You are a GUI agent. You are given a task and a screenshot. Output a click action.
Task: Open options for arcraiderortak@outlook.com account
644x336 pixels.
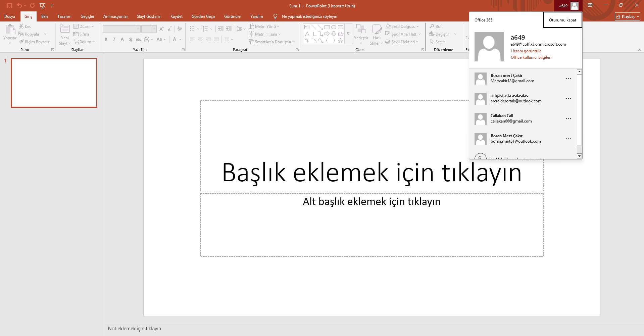click(568, 99)
